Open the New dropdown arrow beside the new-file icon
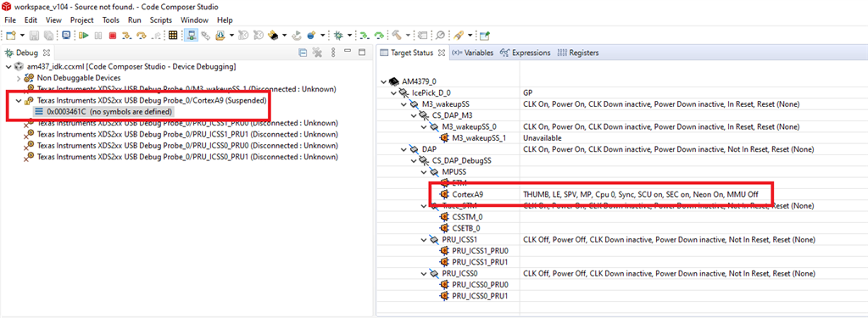868x318 pixels. (x=22, y=35)
